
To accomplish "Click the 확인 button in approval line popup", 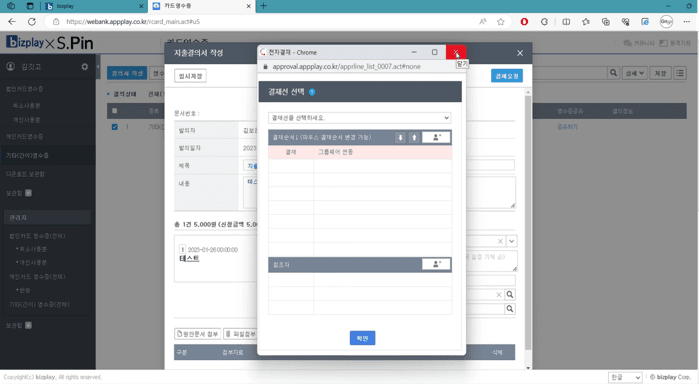I will pyautogui.click(x=362, y=338).
